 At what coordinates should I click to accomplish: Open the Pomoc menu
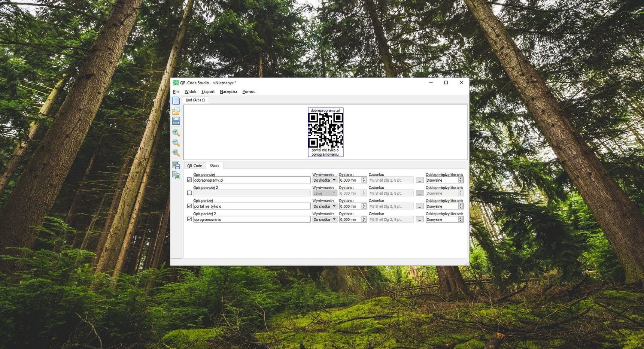coord(249,92)
